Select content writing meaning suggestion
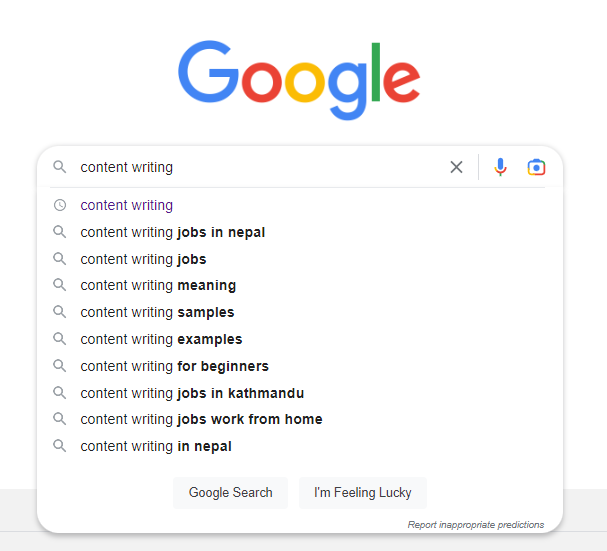The height and width of the screenshot is (551, 607). coord(300,285)
